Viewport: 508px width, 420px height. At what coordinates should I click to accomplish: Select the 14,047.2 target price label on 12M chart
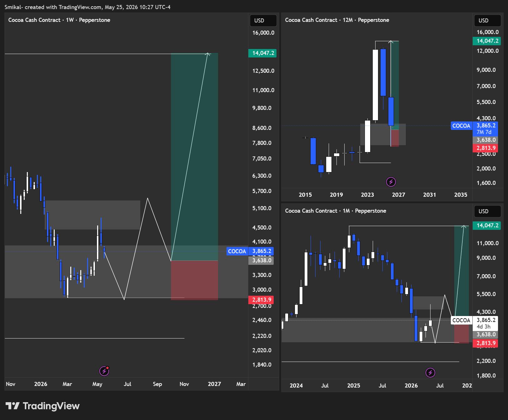pos(487,41)
